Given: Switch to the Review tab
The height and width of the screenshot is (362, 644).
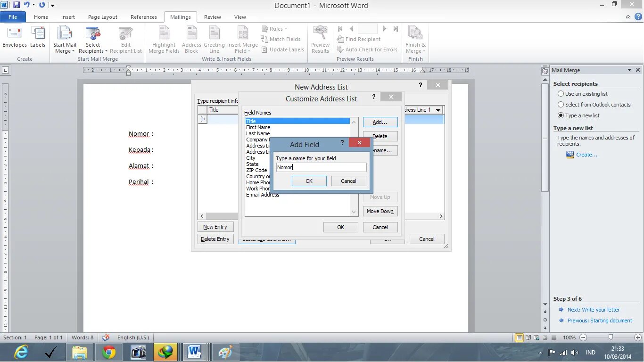Looking at the screenshot, I should (213, 17).
